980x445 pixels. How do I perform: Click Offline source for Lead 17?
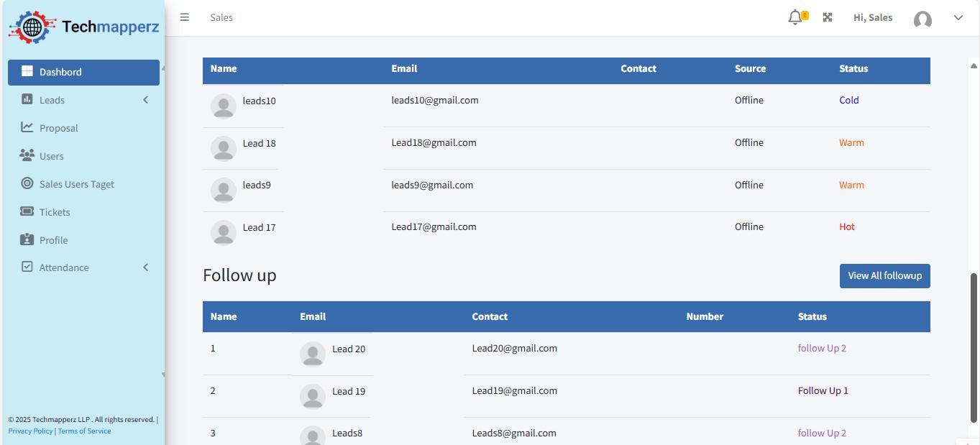(x=749, y=226)
